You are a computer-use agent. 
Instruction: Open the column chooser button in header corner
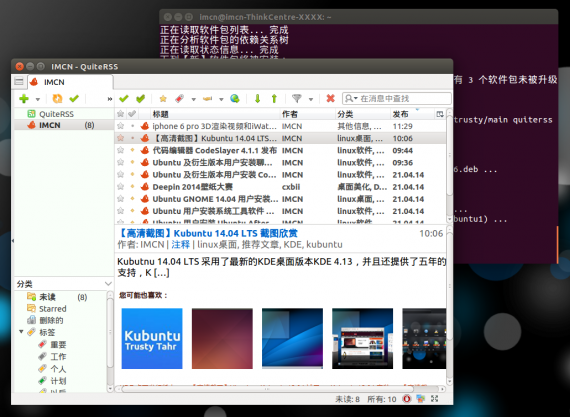pos(439,114)
